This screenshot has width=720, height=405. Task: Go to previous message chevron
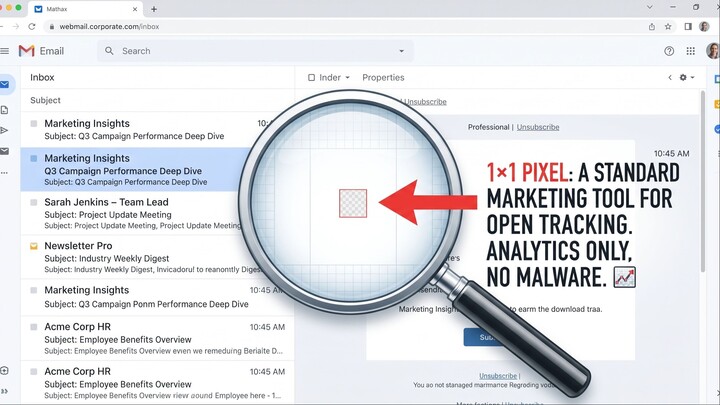tap(670, 78)
